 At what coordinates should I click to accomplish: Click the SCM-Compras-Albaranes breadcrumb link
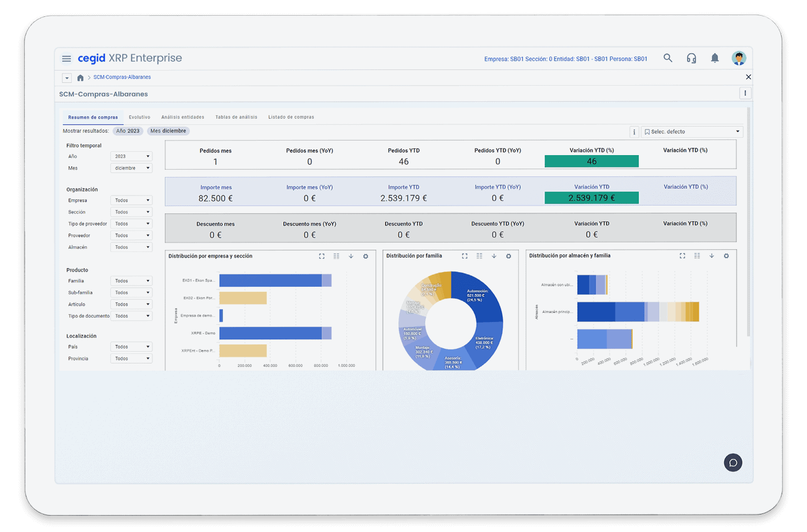122,77
